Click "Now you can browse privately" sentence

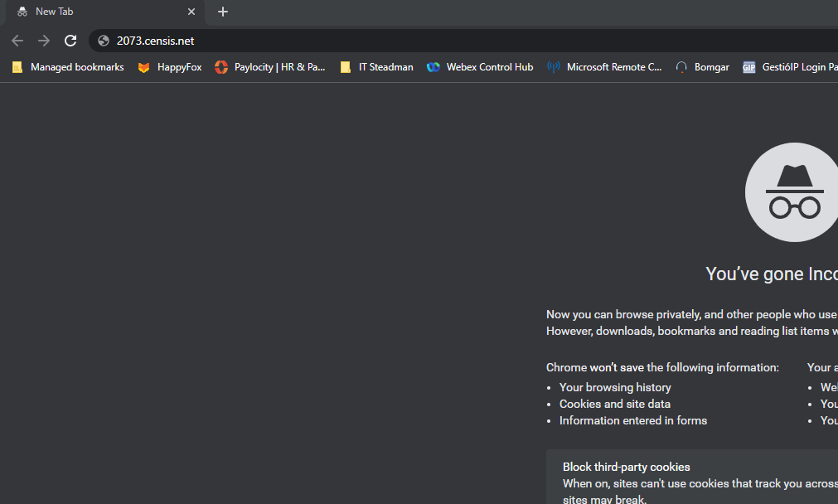coord(692,315)
